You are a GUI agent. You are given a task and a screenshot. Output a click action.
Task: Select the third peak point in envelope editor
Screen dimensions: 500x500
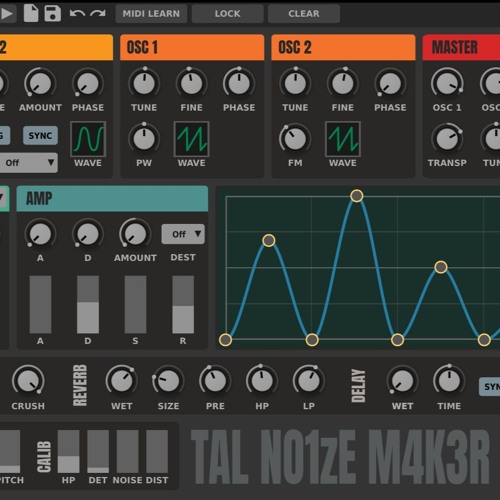[x=441, y=267]
